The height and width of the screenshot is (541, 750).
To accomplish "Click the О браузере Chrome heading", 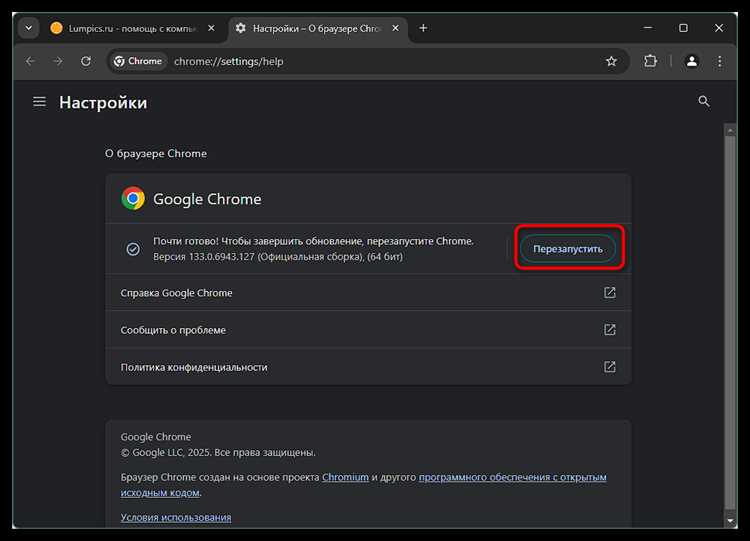I will coord(156,154).
